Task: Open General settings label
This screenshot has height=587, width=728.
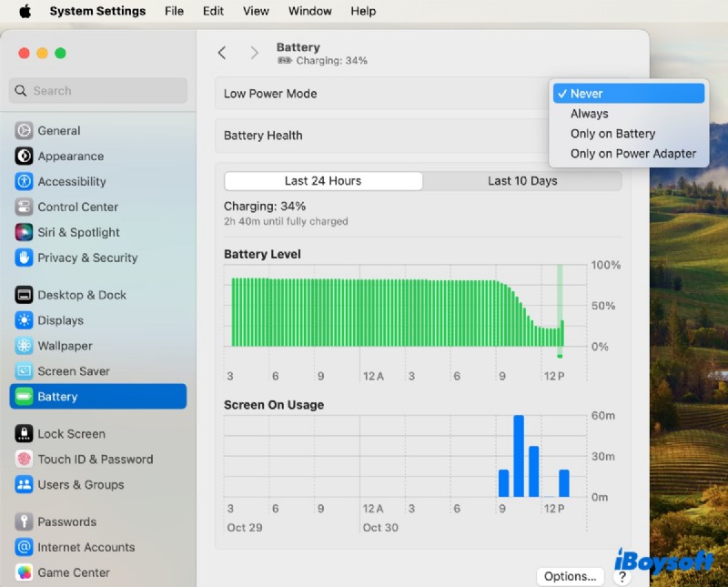Action: (59, 130)
